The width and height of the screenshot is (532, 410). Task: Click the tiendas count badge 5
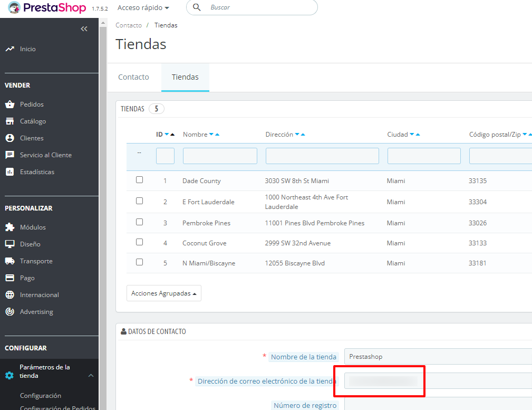click(x=157, y=109)
